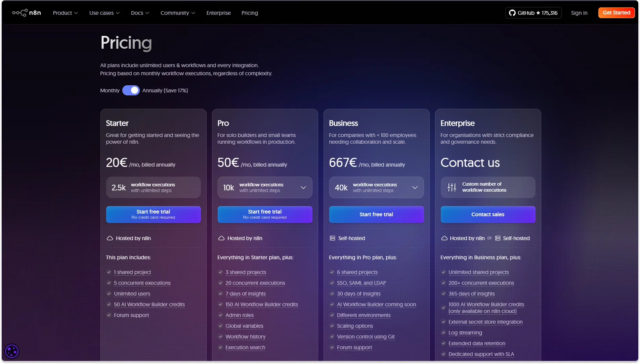Click Forum support under Starter plan
The width and height of the screenshot is (640, 364).
click(131, 315)
